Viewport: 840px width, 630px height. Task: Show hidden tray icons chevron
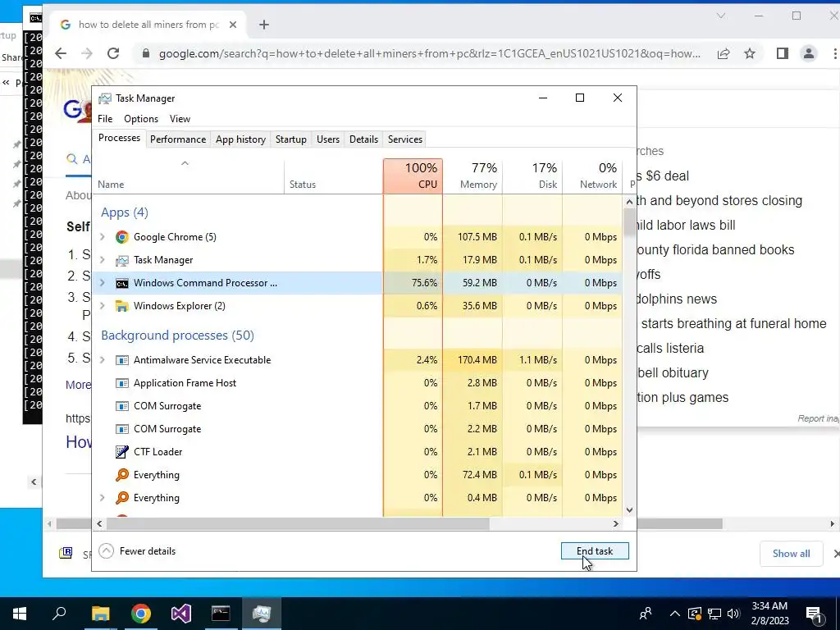point(675,614)
